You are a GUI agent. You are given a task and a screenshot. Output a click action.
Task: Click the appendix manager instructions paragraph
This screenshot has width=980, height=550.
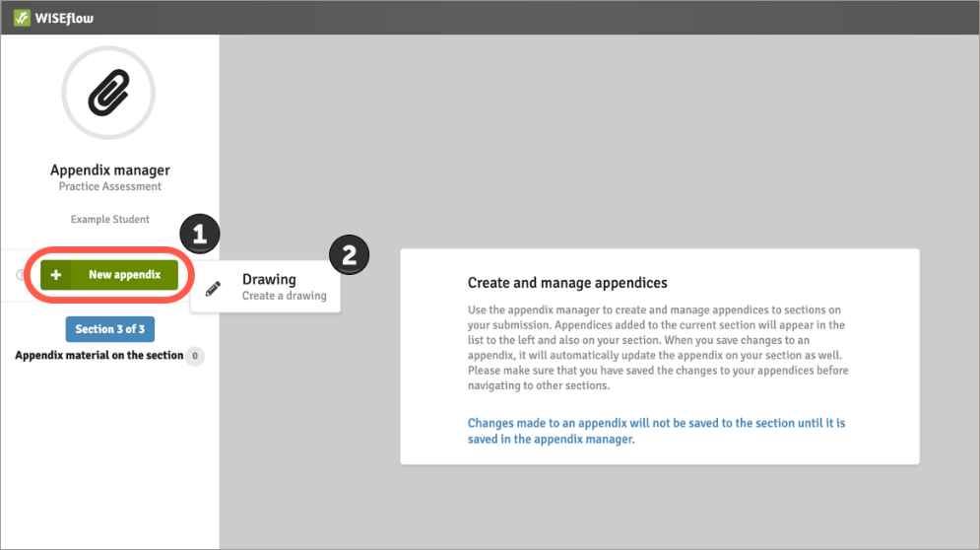click(658, 347)
